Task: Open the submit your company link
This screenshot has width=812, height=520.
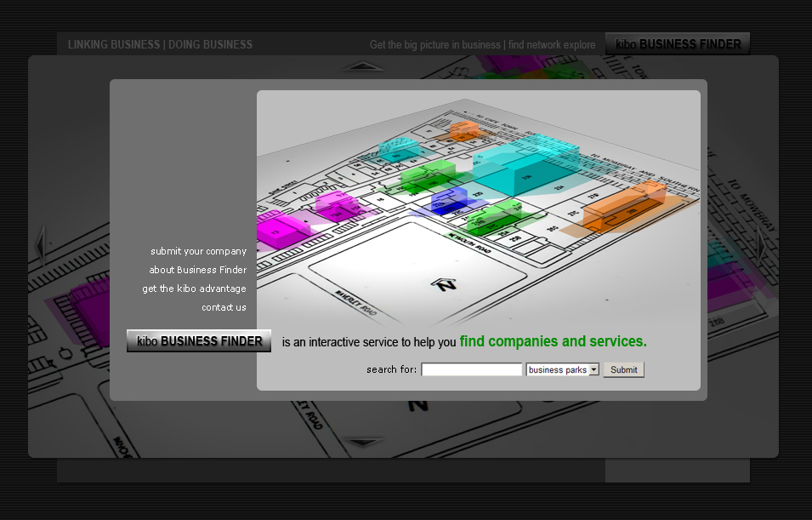Action: 198,251
